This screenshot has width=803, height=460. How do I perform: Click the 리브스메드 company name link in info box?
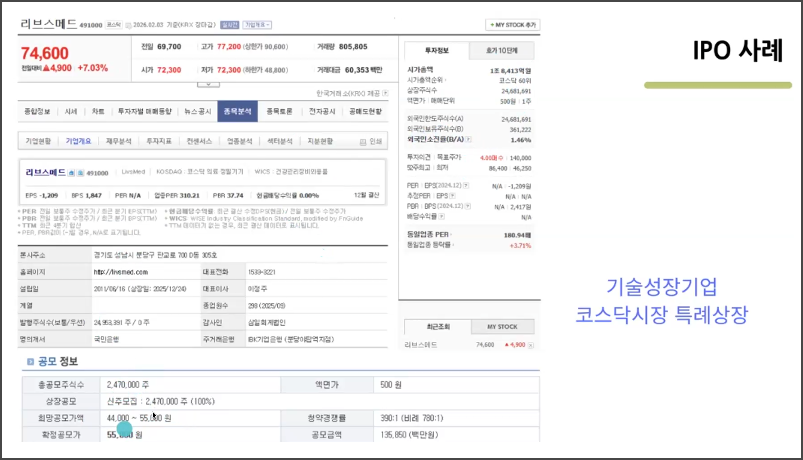46,172
